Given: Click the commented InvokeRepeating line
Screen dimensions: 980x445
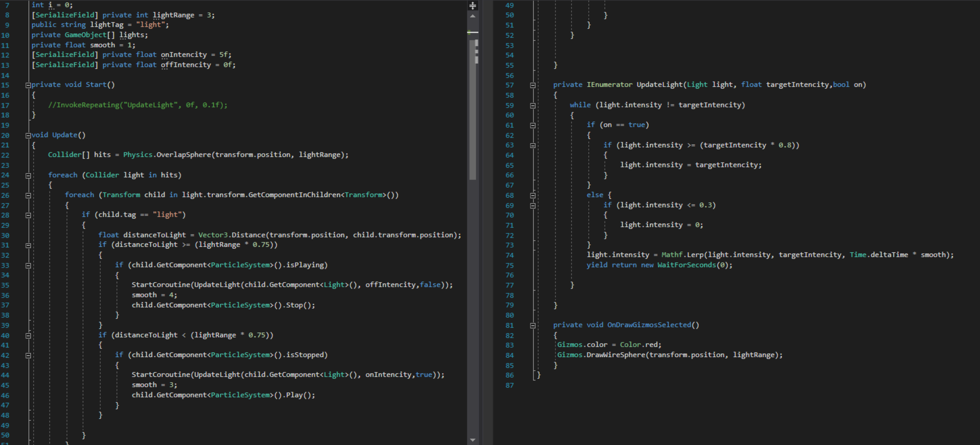Looking at the screenshot, I should [x=138, y=105].
